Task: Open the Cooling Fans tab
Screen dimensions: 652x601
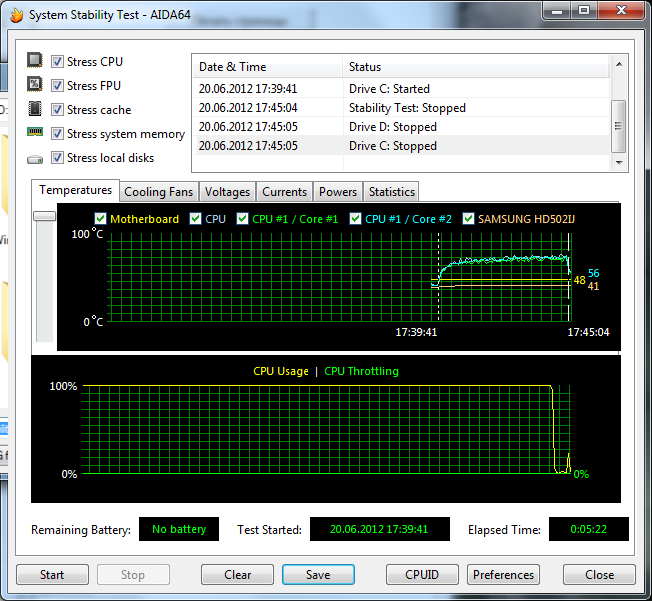Action: click(x=158, y=192)
